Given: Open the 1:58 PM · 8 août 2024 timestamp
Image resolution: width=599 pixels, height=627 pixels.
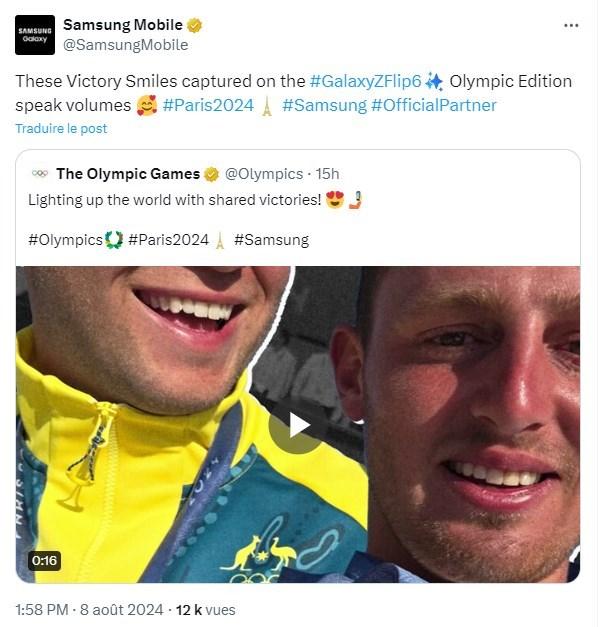Looking at the screenshot, I should pyautogui.click(x=89, y=610).
